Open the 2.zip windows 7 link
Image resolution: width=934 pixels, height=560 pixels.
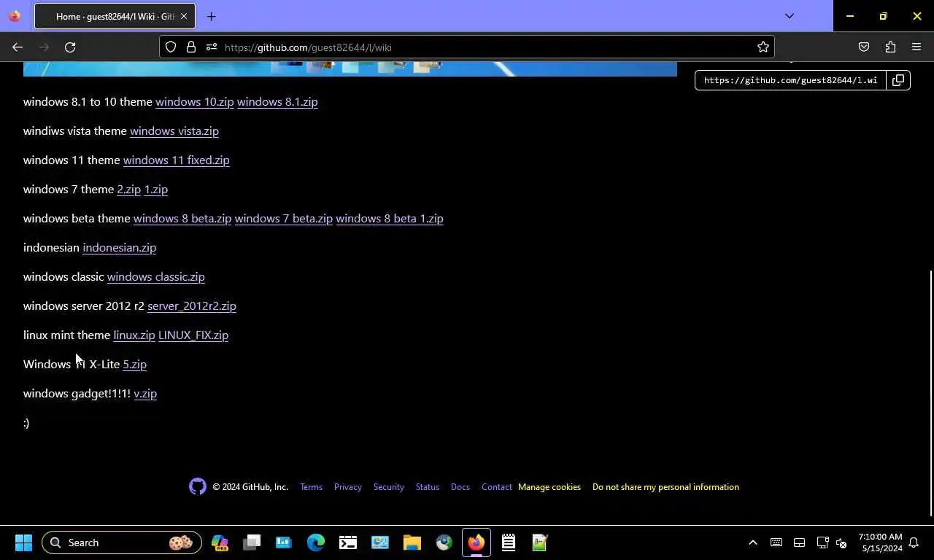128,189
